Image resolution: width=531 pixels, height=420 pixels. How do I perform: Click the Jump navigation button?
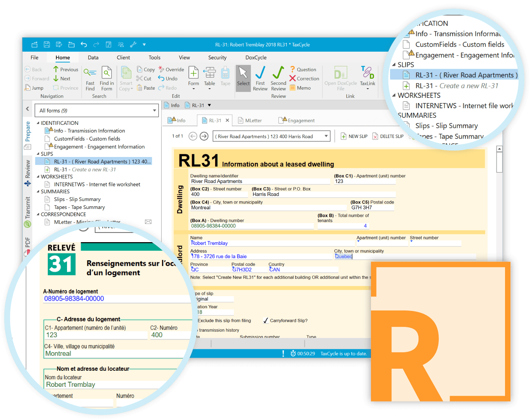coord(34,88)
